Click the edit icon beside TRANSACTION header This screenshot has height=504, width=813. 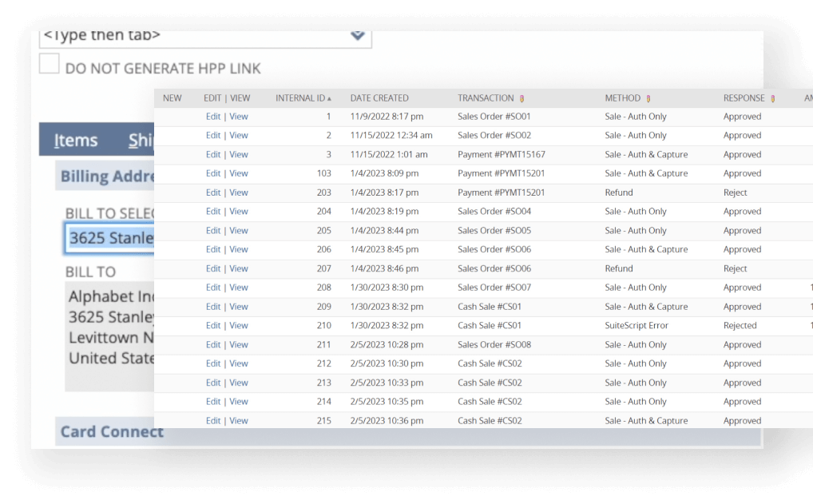522,99
